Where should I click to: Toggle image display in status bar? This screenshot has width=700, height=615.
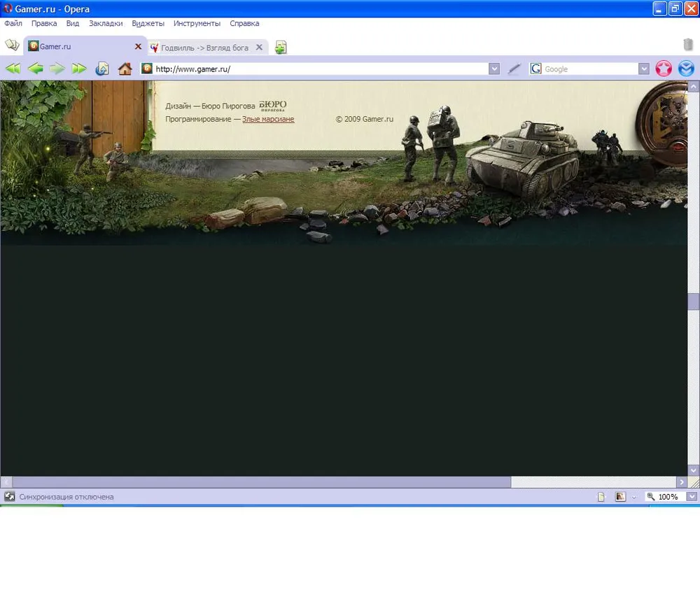[x=620, y=497]
